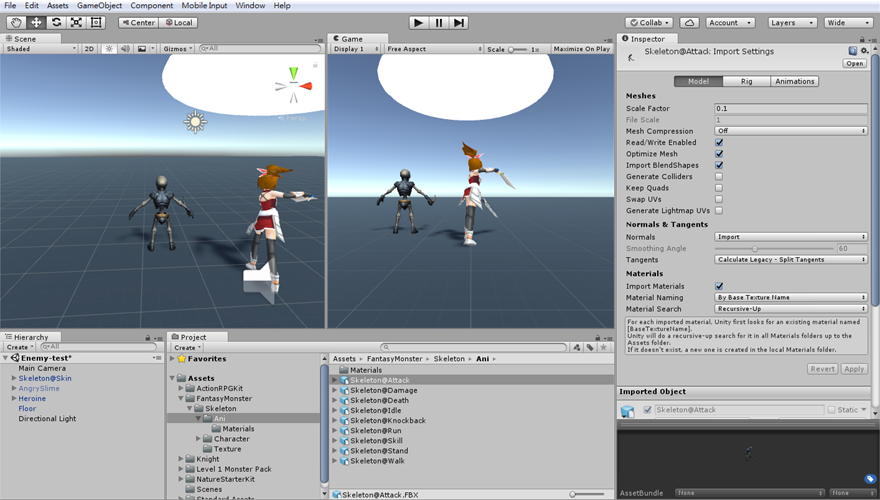The height and width of the screenshot is (500, 880).
Task: Click the Open button in Inspector
Action: (x=854, y=63)
